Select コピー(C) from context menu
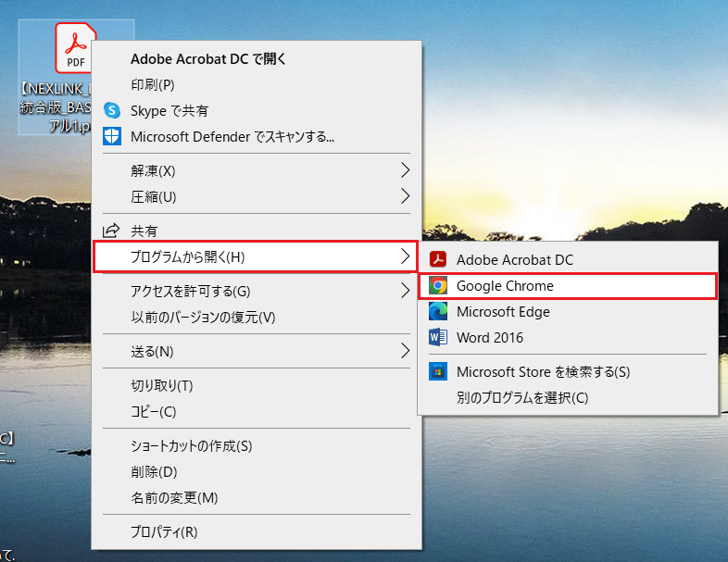This screenshot has width=728, height=562. click(257, 412)
